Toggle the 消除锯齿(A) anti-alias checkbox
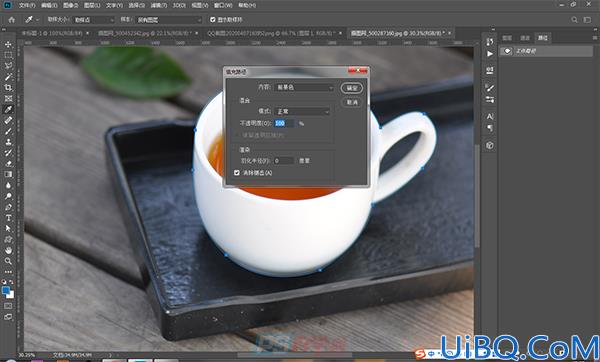 click(237, 173)
